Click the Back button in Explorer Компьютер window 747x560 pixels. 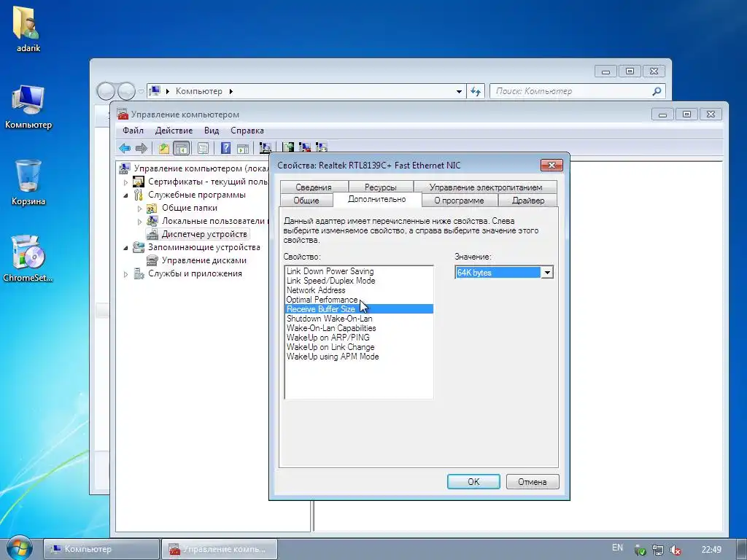tap(106, 91)
